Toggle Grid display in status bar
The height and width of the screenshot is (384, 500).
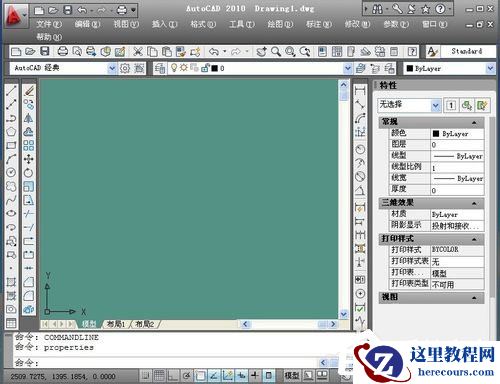click(159, 376)
